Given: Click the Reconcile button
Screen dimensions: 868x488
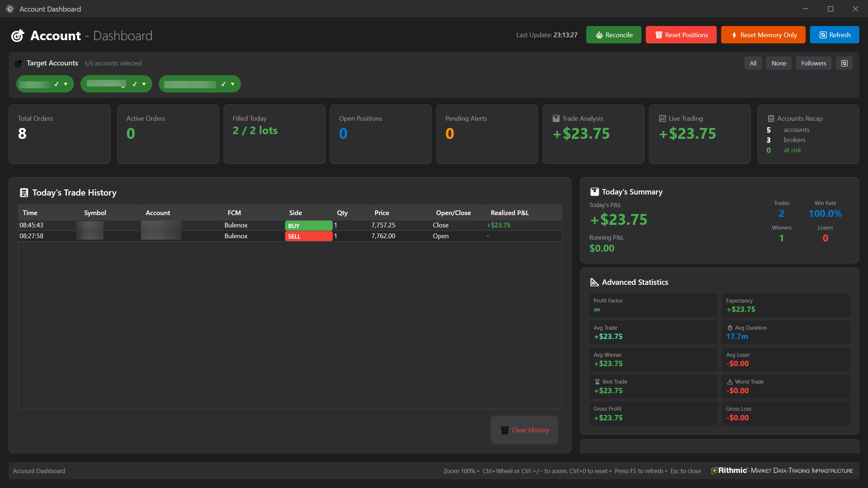Looking at the screenshot, I should (x=613, y=35).
